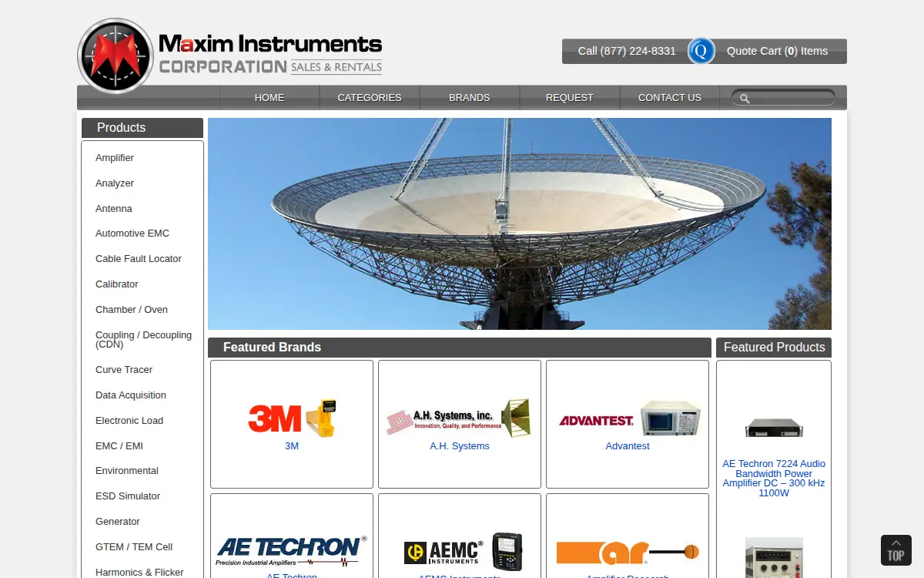This screenshot has width=924, height=578.
Task: Open the BRANDS menu
Action: click(470, 98)
